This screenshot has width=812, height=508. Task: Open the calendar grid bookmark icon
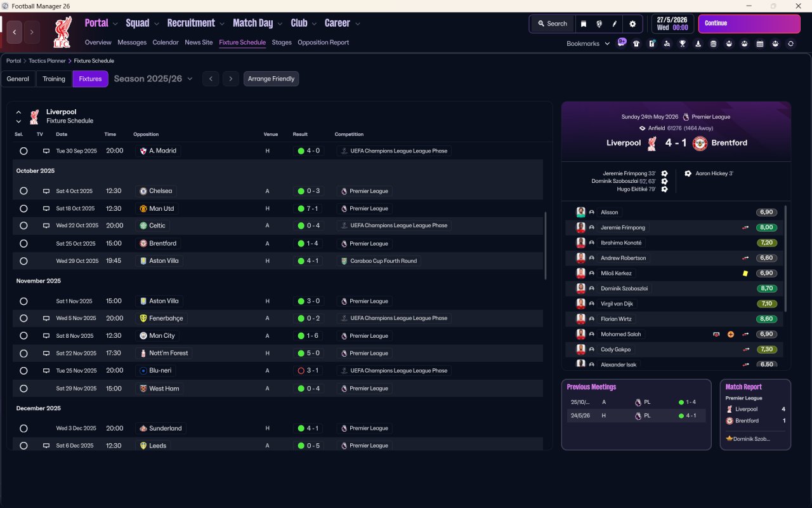click(x=760, y=44)
